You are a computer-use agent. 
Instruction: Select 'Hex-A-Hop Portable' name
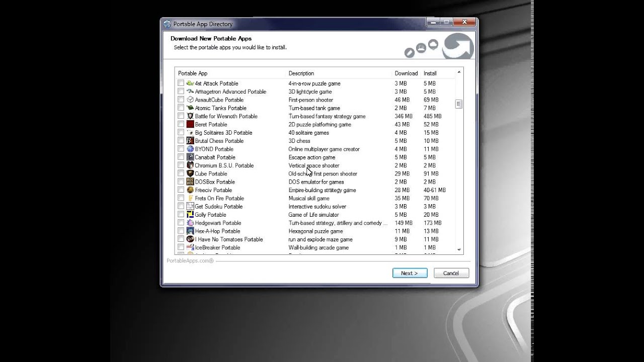(217, 231)
